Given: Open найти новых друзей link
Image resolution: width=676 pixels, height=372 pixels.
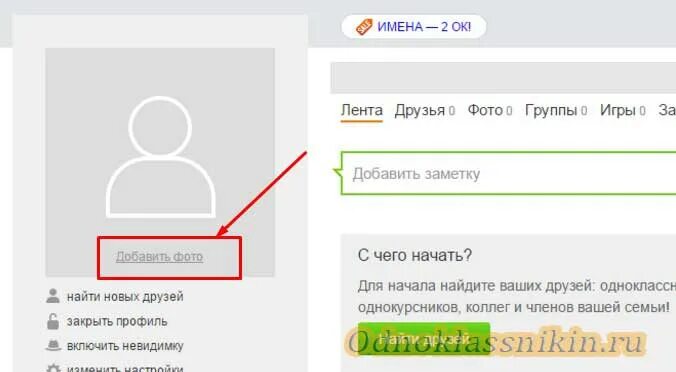Looking at the screenshot, I should 125,297.
